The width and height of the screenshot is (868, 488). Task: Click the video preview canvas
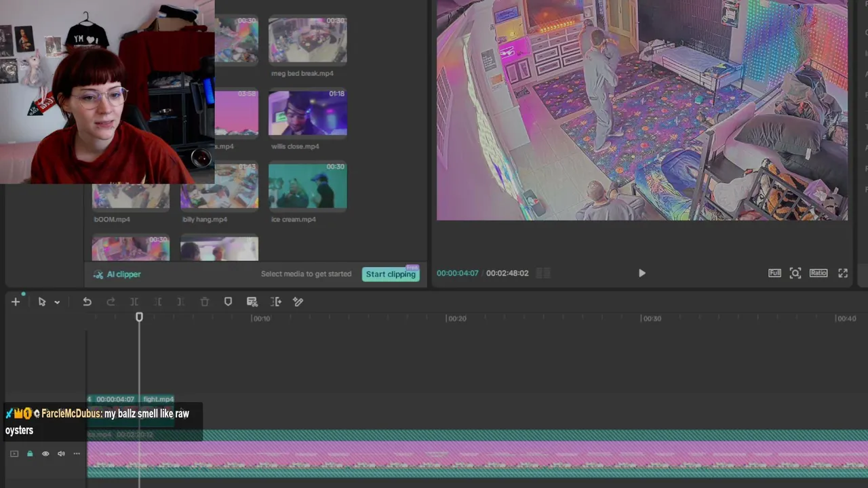[642, 110]
